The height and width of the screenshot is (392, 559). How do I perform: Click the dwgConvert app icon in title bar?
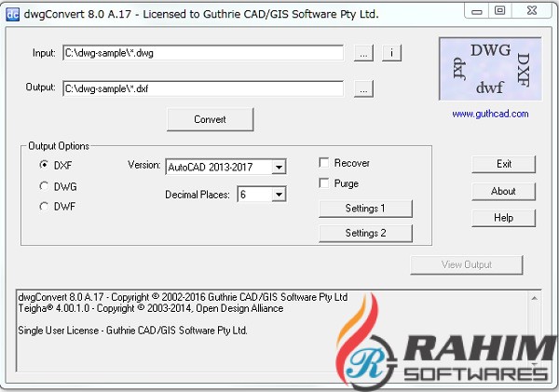click(12, 14)
